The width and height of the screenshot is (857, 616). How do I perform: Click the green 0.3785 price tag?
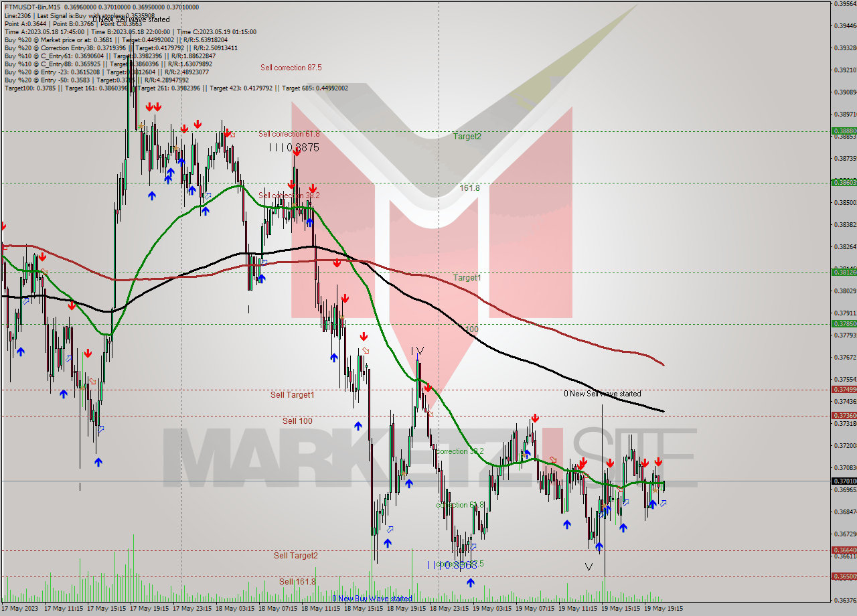pyautogui.click(x=844, y=323)
